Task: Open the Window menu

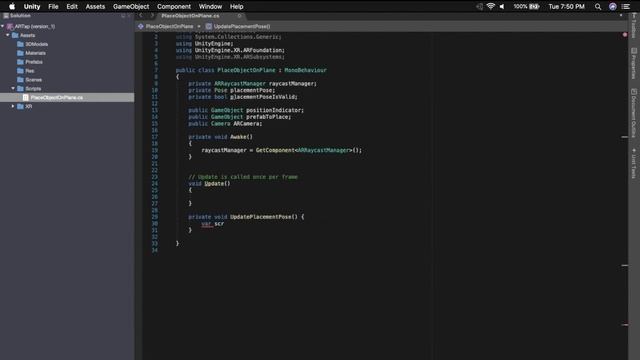Action: pos(210,7)
